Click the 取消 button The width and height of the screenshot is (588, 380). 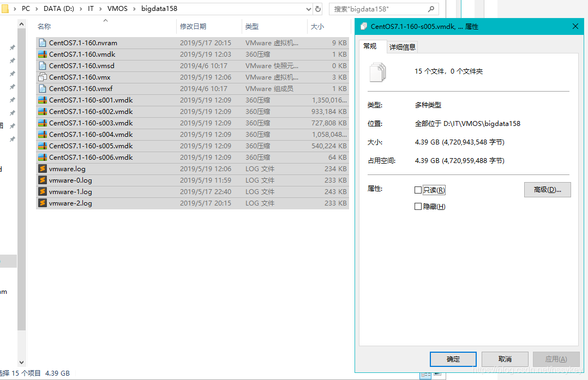coord(505,359)
